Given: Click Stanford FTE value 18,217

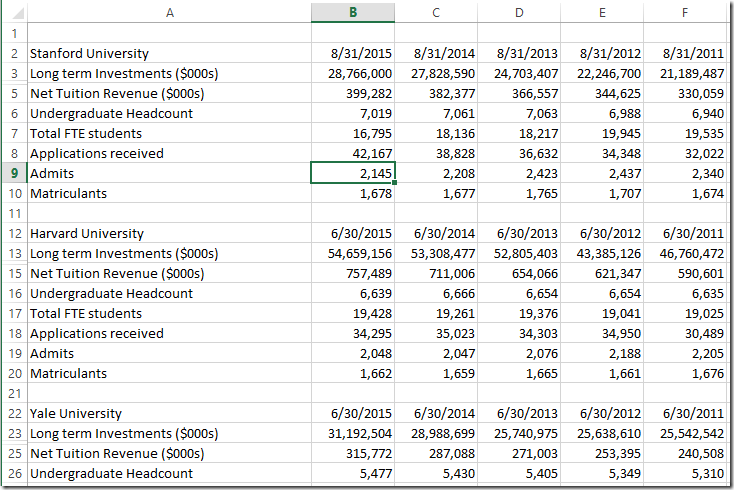Looking at the screenshot, I should (519, 133).
